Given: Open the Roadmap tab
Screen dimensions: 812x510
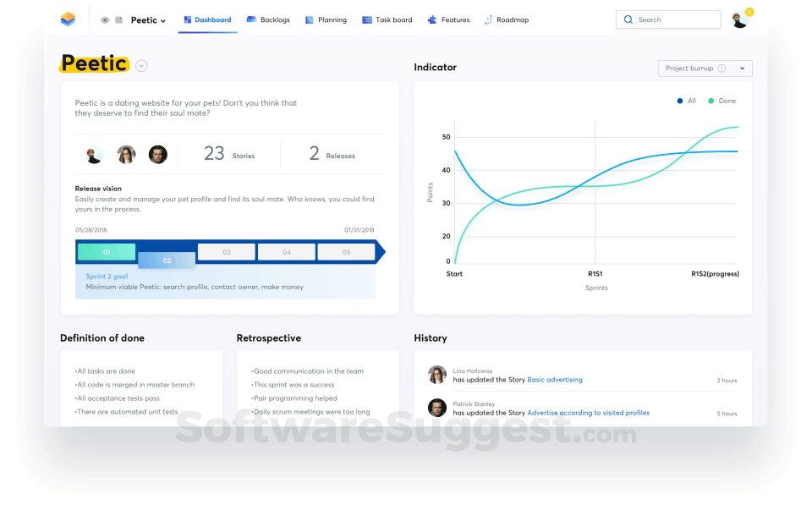Looking at the screenshot, I should (x=507, y=19).
